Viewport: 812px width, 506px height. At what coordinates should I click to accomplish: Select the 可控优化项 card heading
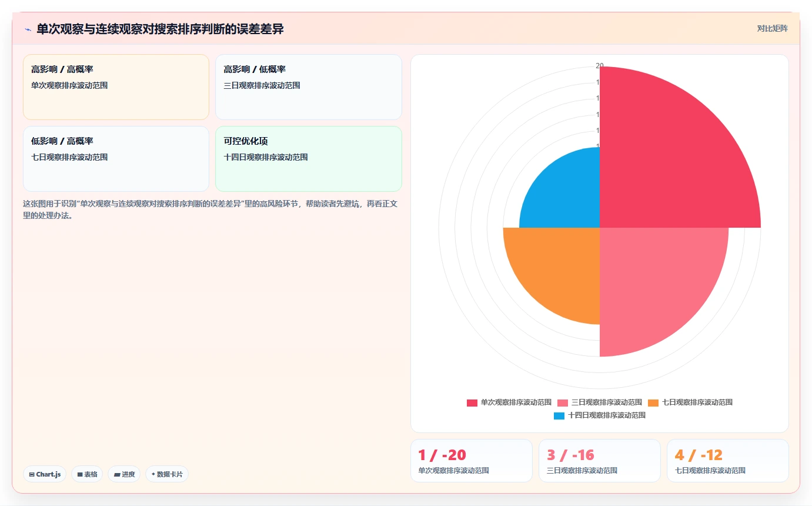(246, 141)
